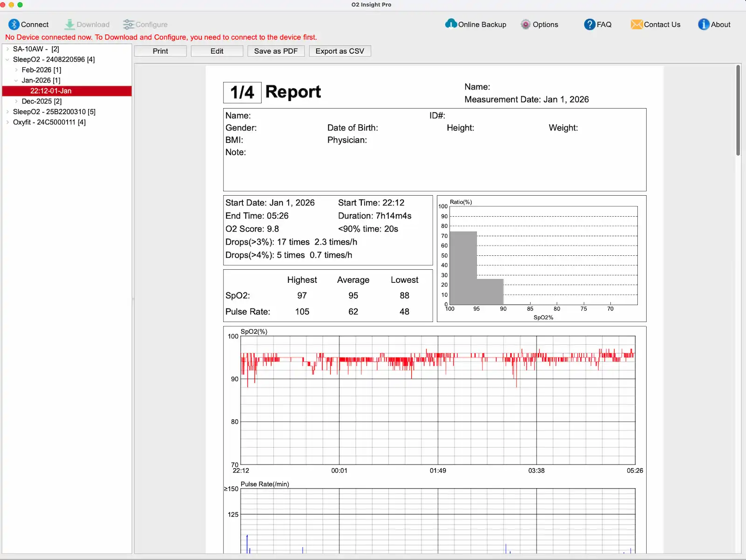The height and width of the screenshot is (560, 746).
Task: Export the report as CSV
Action: tap(339, 51)
